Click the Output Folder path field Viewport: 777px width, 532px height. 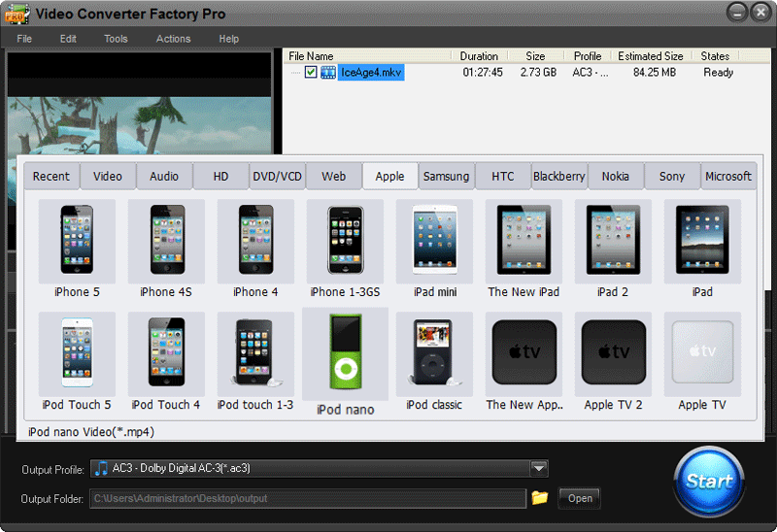(x=308, y=498)
